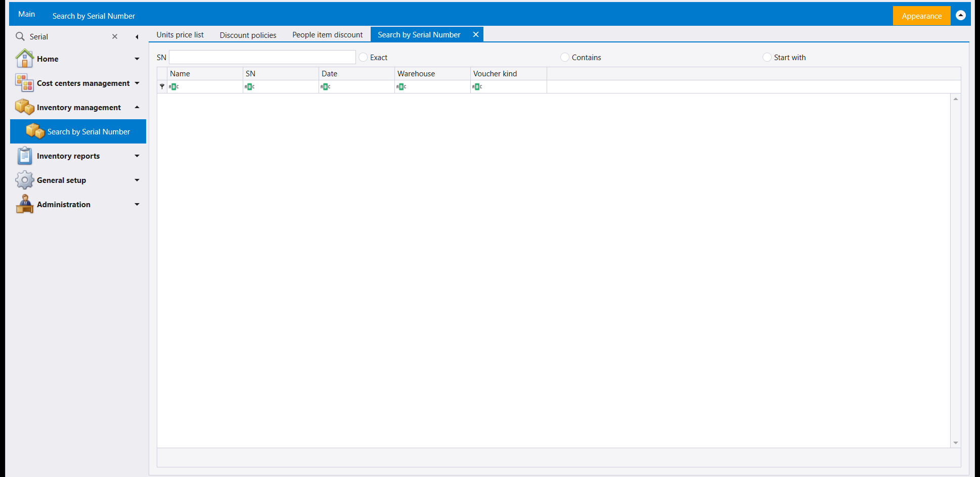Expand the Administration group arrow
Screen dimensions: 980x477
click(x=137, y=204)
